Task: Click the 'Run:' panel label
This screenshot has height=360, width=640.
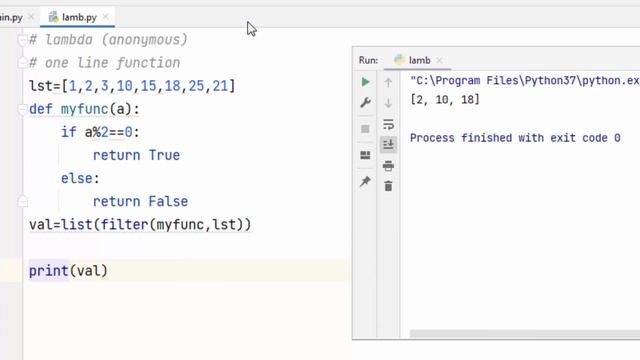Action: tap(368, 60)
